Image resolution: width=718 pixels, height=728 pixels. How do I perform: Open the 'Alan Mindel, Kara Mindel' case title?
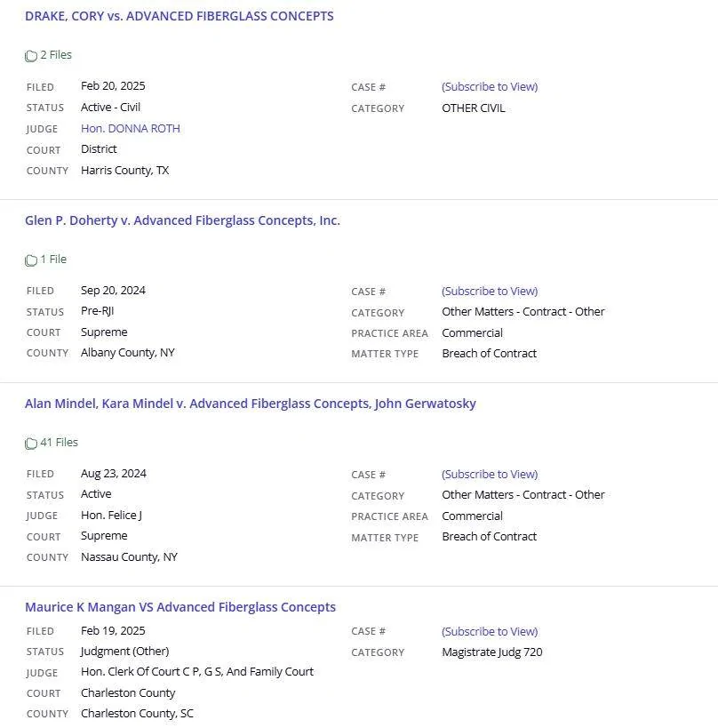(251, 403)
